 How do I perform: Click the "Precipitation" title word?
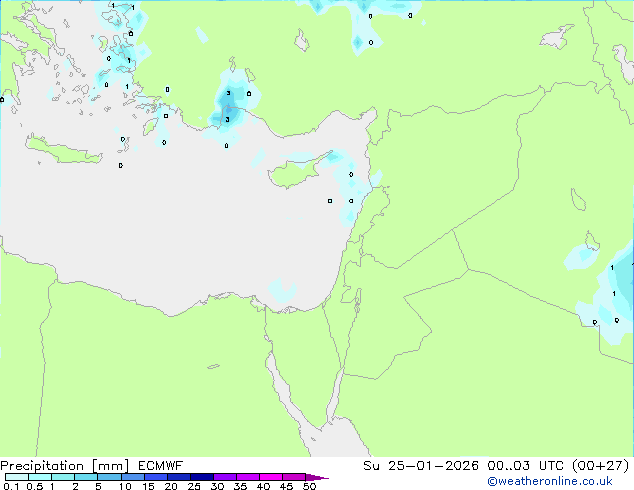[42, 466]
